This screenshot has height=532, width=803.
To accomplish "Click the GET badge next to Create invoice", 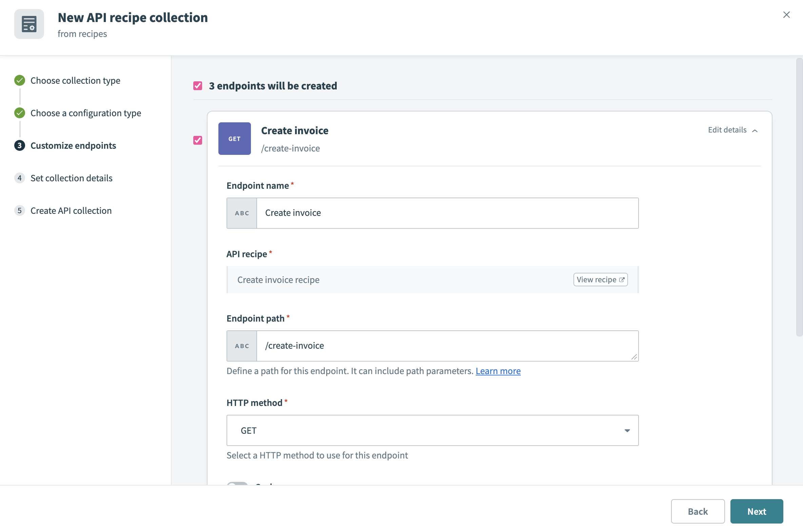I will click(234, 139).
